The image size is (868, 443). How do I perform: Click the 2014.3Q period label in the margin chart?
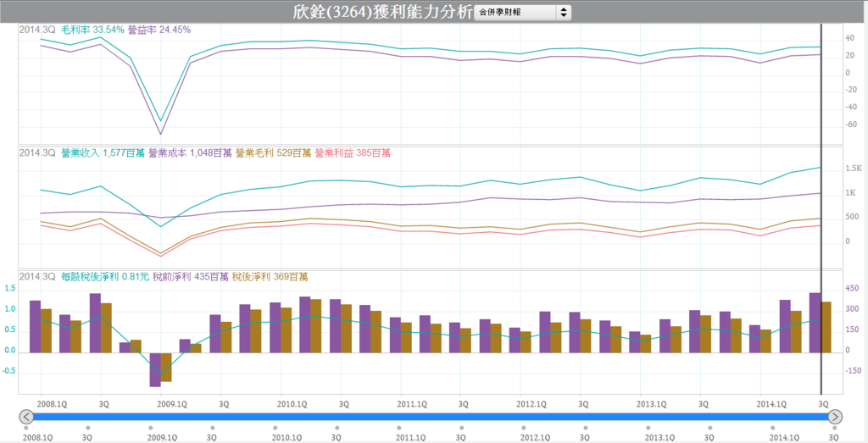click(x=37, y=30)
